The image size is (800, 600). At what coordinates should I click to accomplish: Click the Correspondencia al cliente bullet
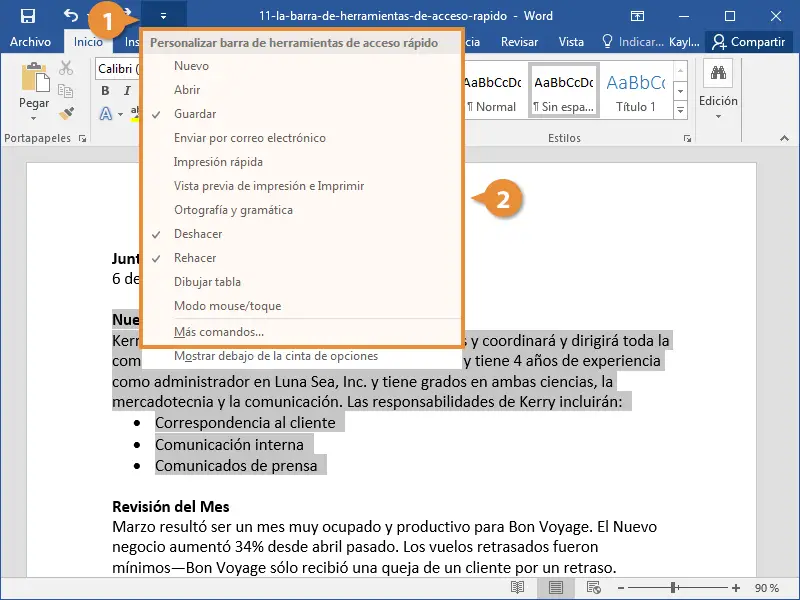pos(245,423)
